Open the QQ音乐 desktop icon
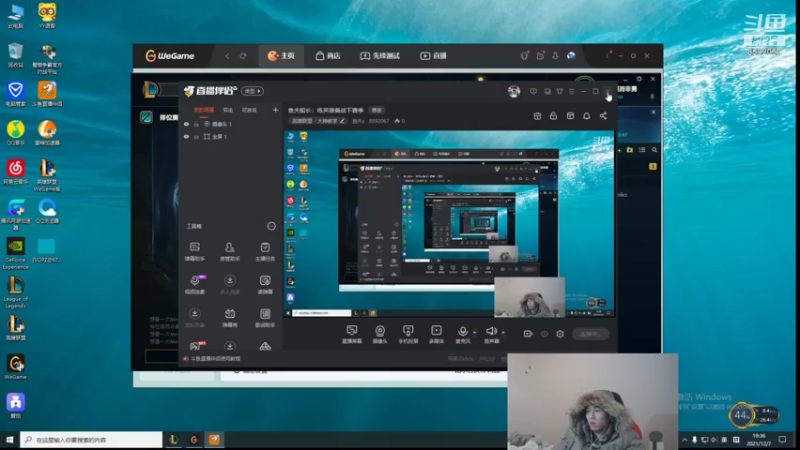The height and width of the screenshot is (450, 800). click(x=15, y=133)
